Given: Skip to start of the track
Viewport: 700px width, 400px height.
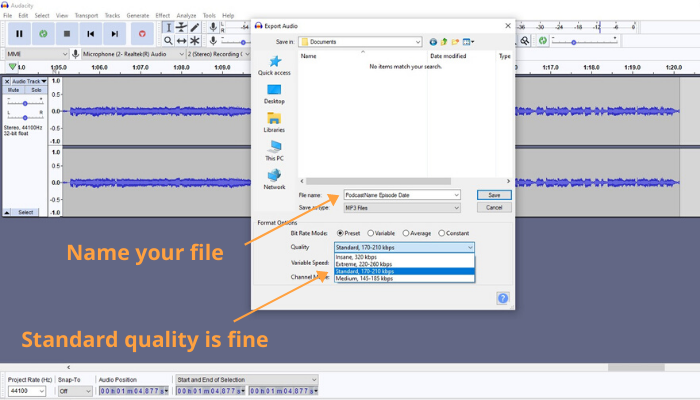Looking at the screenshot, I should (91, 33).
